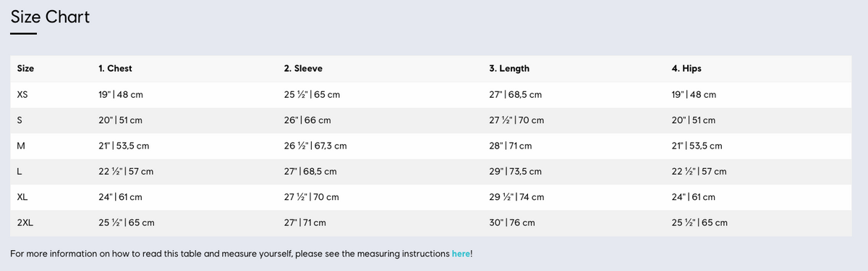This screenshot has width=868, height=271.
Task: Select 2XL hips value '25 ½" | 65 cm'
Action: point(700,222)
